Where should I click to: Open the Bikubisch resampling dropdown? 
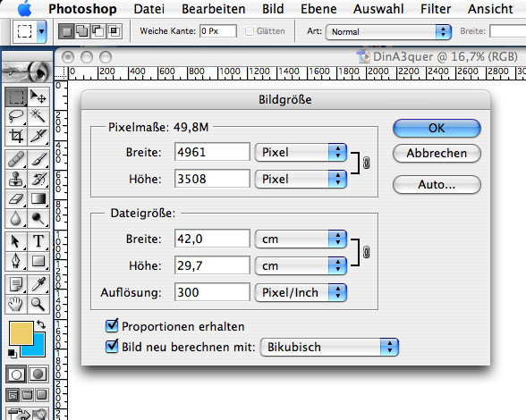tap(329, 347)
